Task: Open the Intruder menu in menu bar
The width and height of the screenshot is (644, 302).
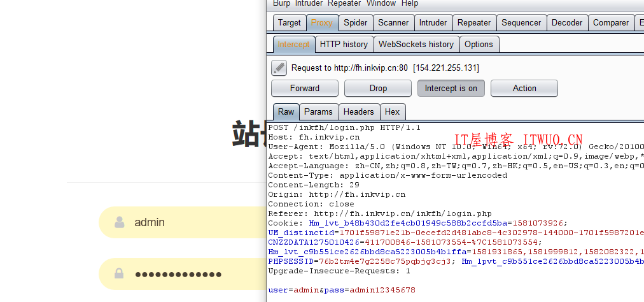Action: coord(309,3)
